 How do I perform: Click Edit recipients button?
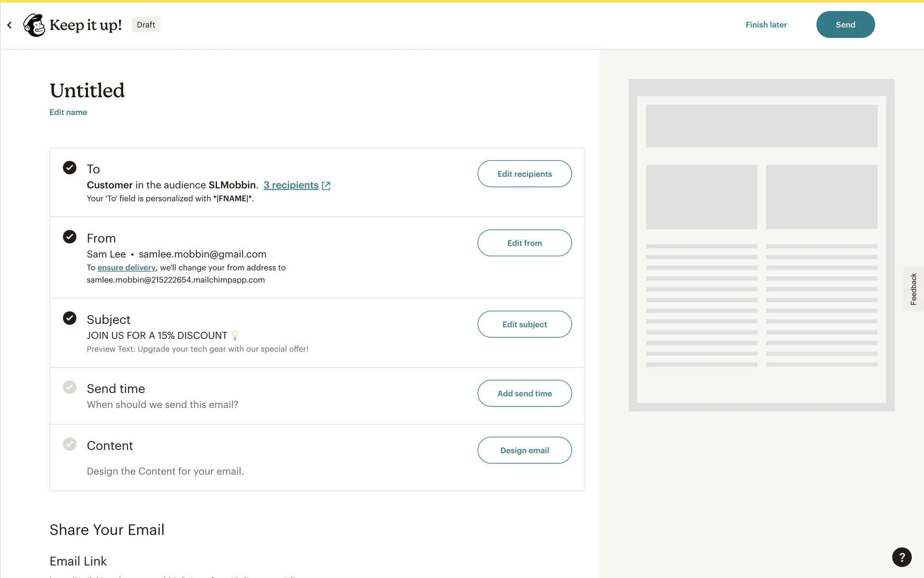(x=524, y=174)
